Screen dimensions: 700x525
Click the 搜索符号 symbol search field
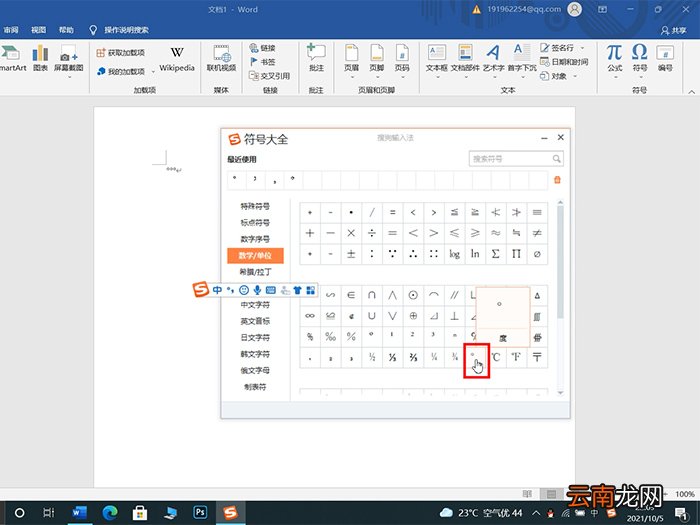516,158
